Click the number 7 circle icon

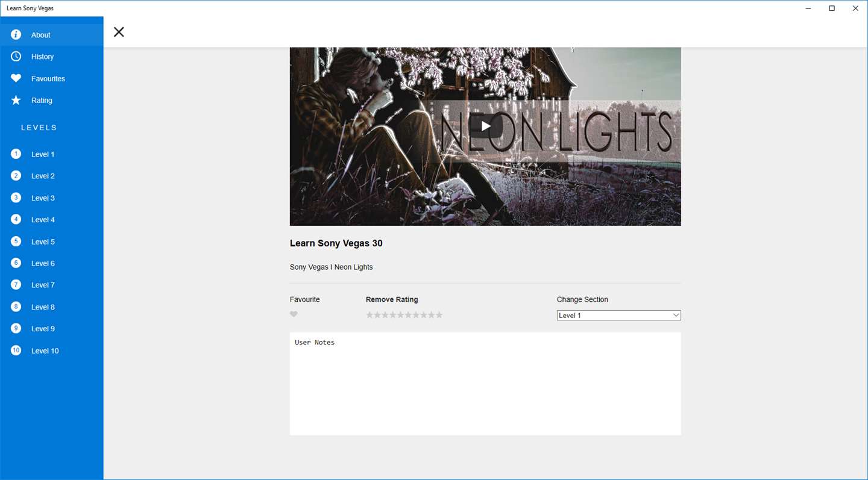coord(16,285)
